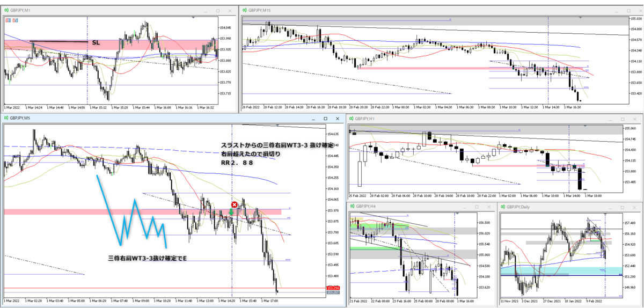Click the 157.400 price on Daily scale
Viewport: 644px width, 308px height.
coord(630,222)
